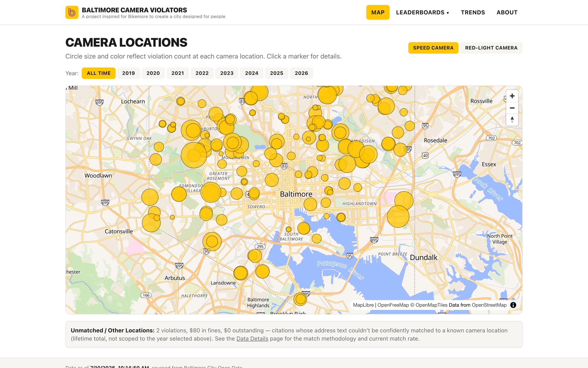Open the Leaderboards dropdown menu

422,12
